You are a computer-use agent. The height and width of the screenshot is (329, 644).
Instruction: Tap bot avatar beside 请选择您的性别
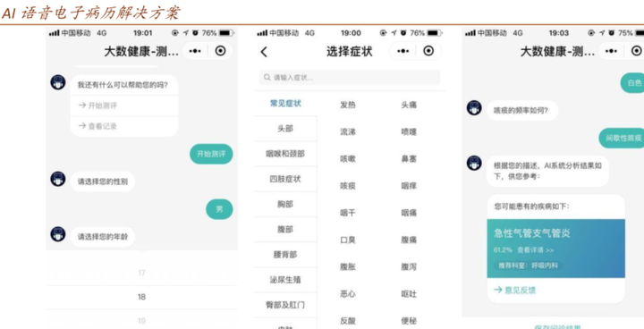(58, 179)
